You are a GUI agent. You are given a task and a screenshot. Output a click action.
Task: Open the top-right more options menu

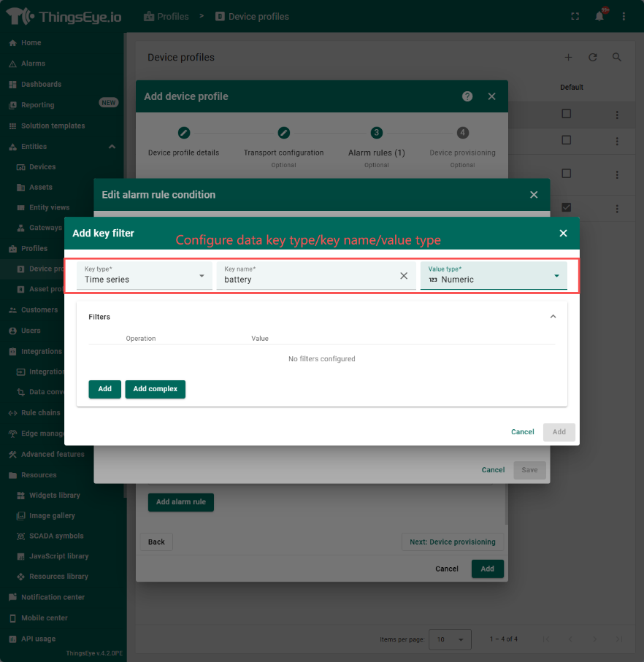coord(624,16)
